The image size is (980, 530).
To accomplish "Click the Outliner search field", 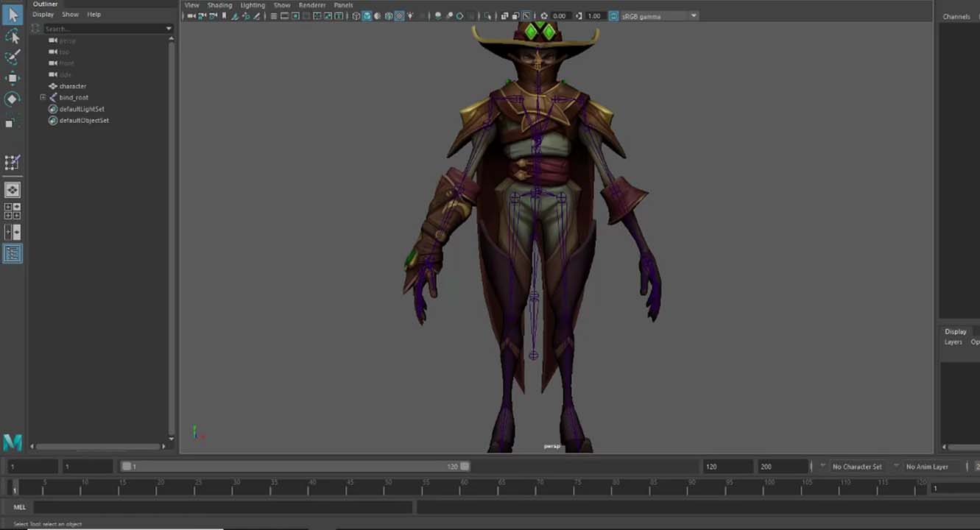I will (x=103, y=28).
